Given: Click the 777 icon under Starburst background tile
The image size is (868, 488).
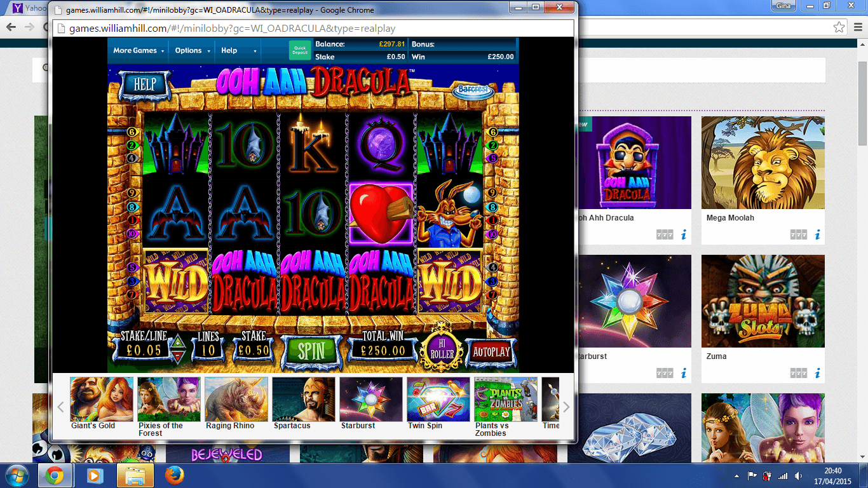Looking at the screenshot, I should click(x=665, y=373).
